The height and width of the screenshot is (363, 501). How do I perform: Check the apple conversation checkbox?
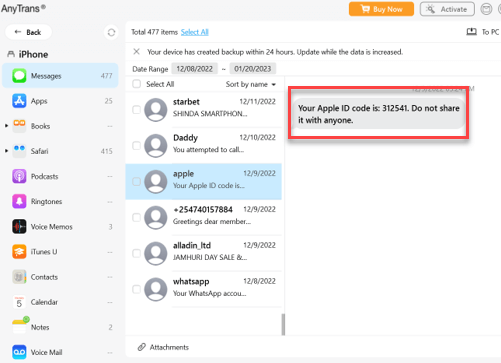click(x=136, y=182)
